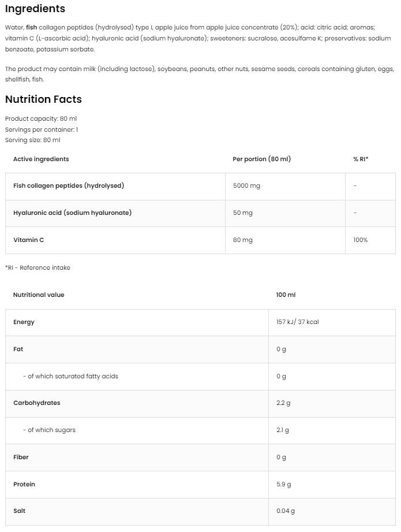Select the Hyaluronic acid row label

tap(72, 213)
